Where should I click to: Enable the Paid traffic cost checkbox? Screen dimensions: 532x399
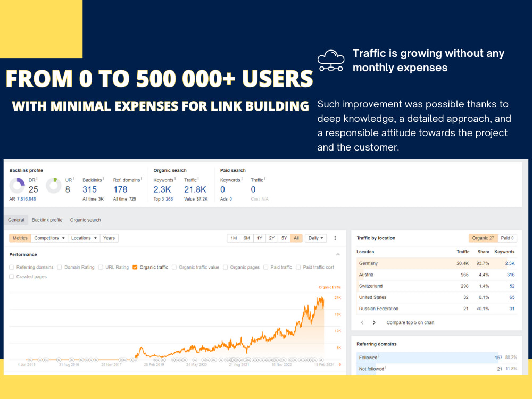coord(298,268)
